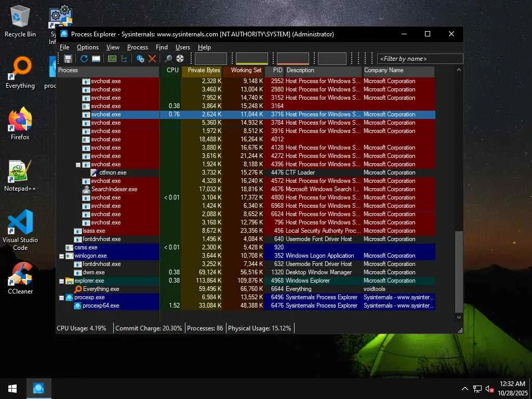Select the fontdrvhost.exe row with PID 640

246,239
